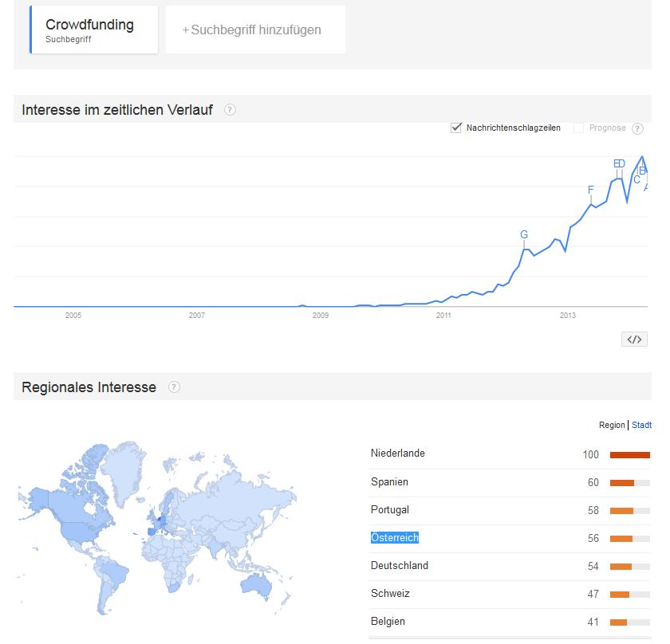Switch to Region view
670x644 pixels.
click(x=612, y=425)
